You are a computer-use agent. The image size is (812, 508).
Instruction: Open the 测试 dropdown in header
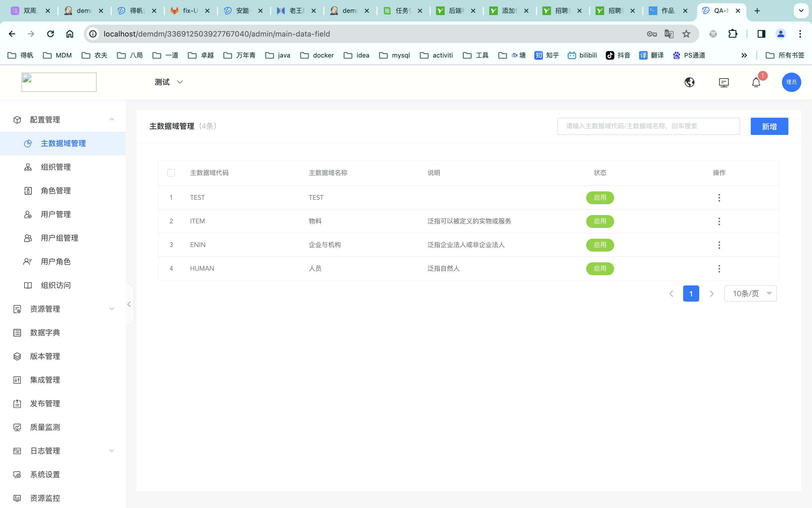pos(169,82)
